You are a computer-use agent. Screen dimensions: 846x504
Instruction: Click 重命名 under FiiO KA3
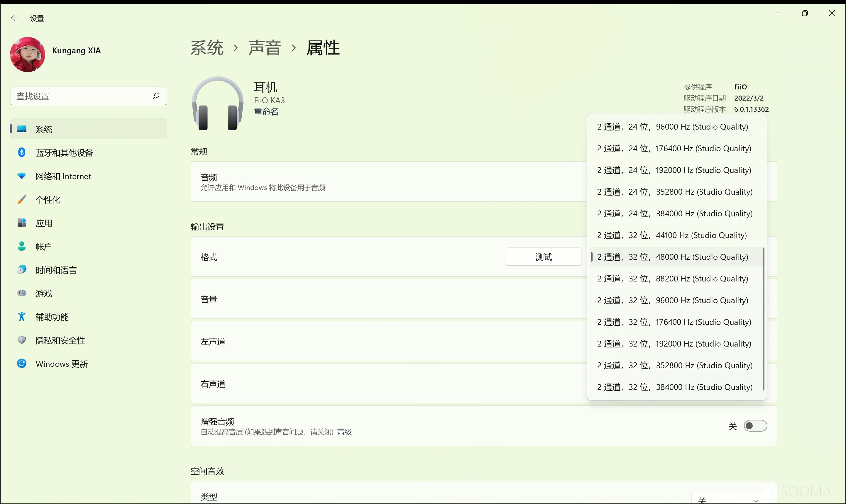(x=266, y=112)
